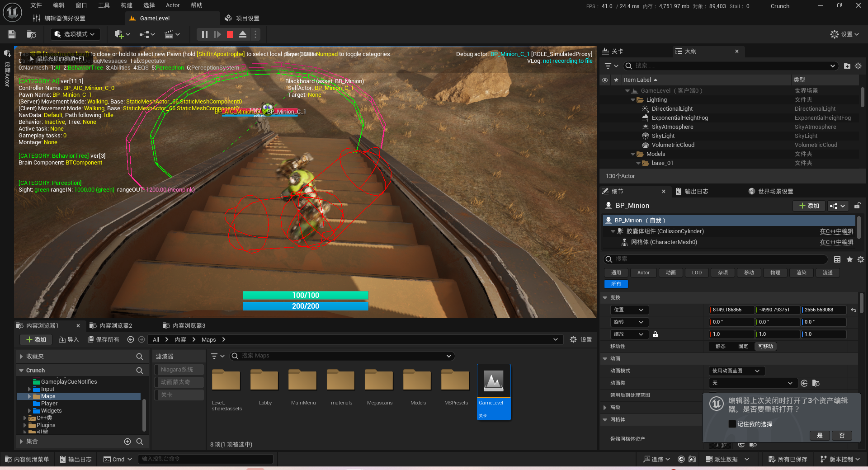Click the Add component button
Image resolution: width=868 pixels, height=470 pixels.
click(x=809, y=206)
